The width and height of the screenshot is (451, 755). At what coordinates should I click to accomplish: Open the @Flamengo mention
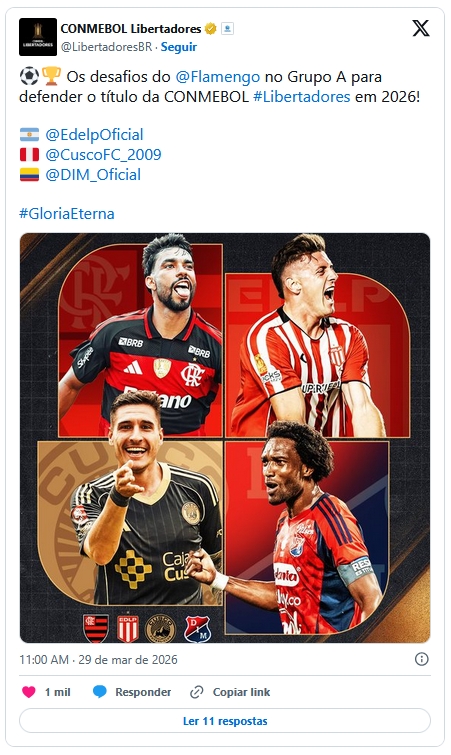click(218, 77)
